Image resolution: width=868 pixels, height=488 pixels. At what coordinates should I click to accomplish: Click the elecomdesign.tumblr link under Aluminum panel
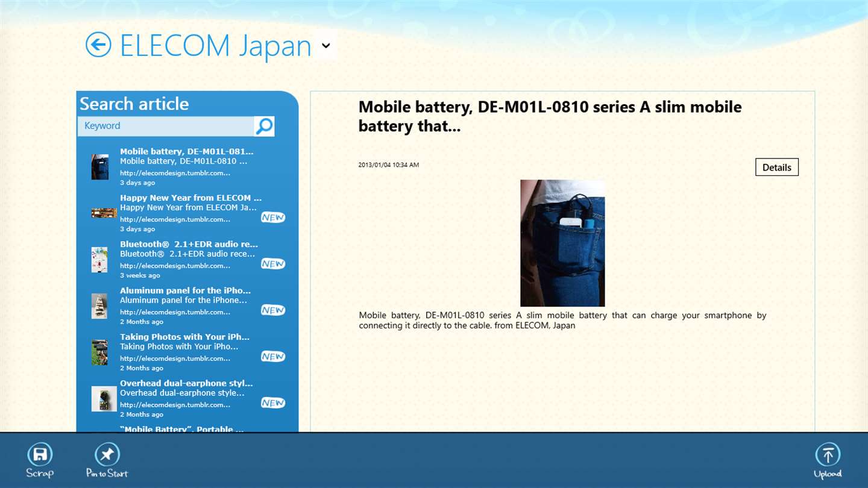[175, 312]
